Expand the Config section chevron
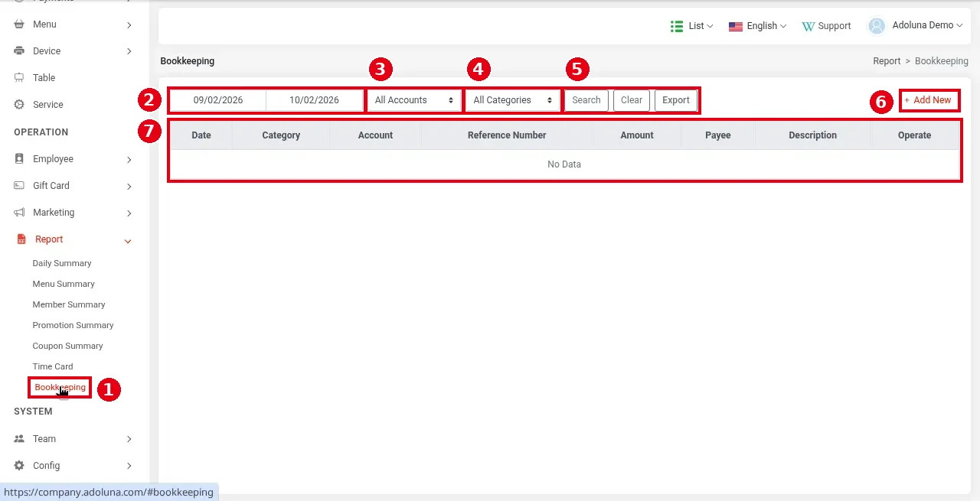This screenshot has height=501, width=980. point(129,466)
